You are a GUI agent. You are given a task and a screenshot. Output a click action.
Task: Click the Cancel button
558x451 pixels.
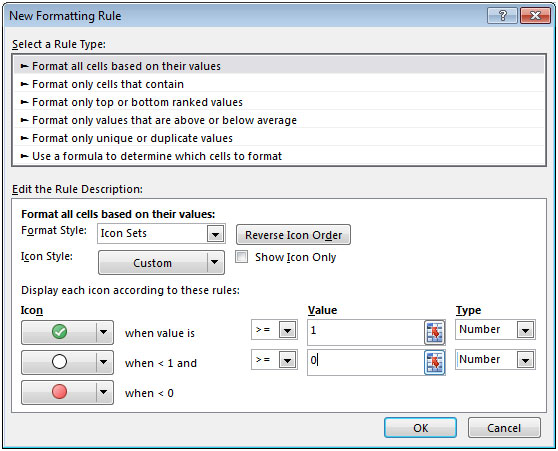504,428
